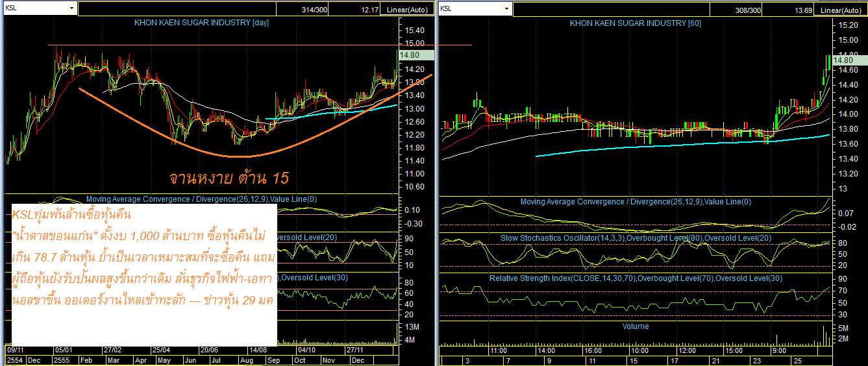Click the 15.20 price label on 60-minute axis
The width and height of the screenshot is (868, 366).
848,25
